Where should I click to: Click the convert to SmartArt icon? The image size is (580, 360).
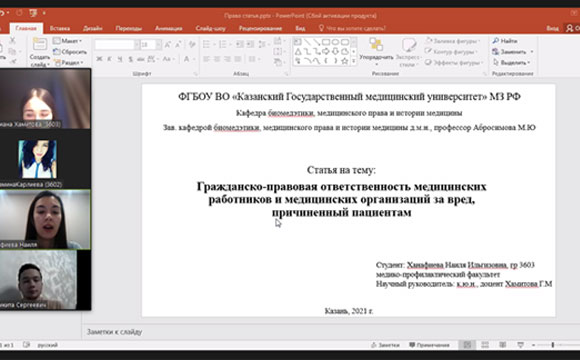pos(279,62)
